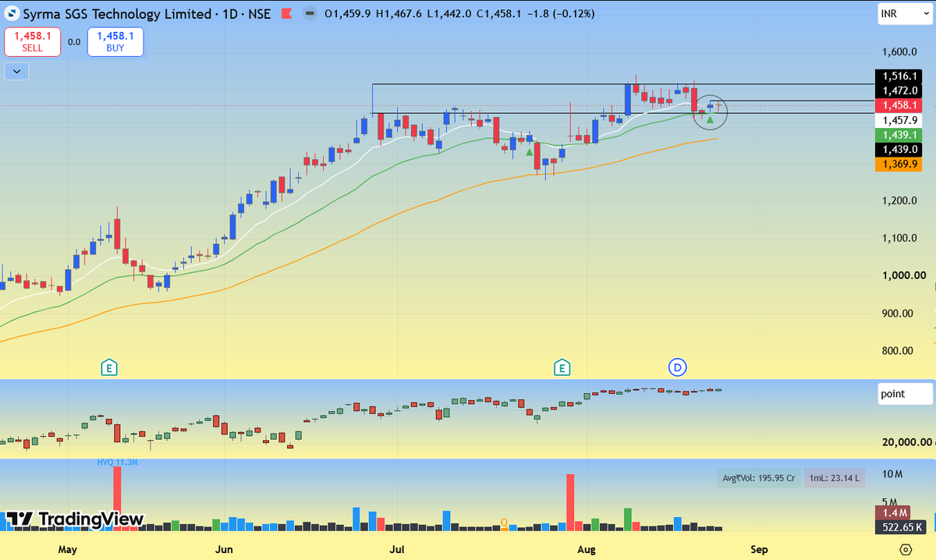The image size is (936, 560).
Task: Click the 1,600.0 price axis label
Action: 899,52
